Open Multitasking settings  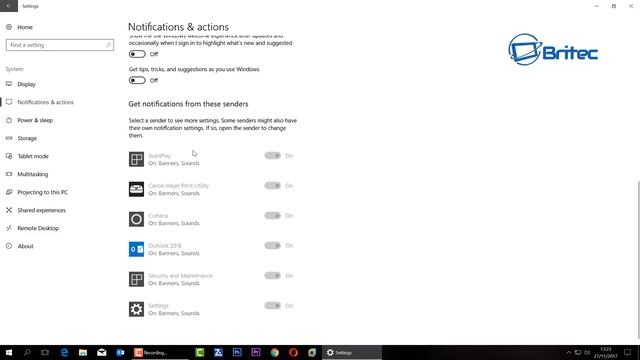pyautogui.click(x=33, y=174)
